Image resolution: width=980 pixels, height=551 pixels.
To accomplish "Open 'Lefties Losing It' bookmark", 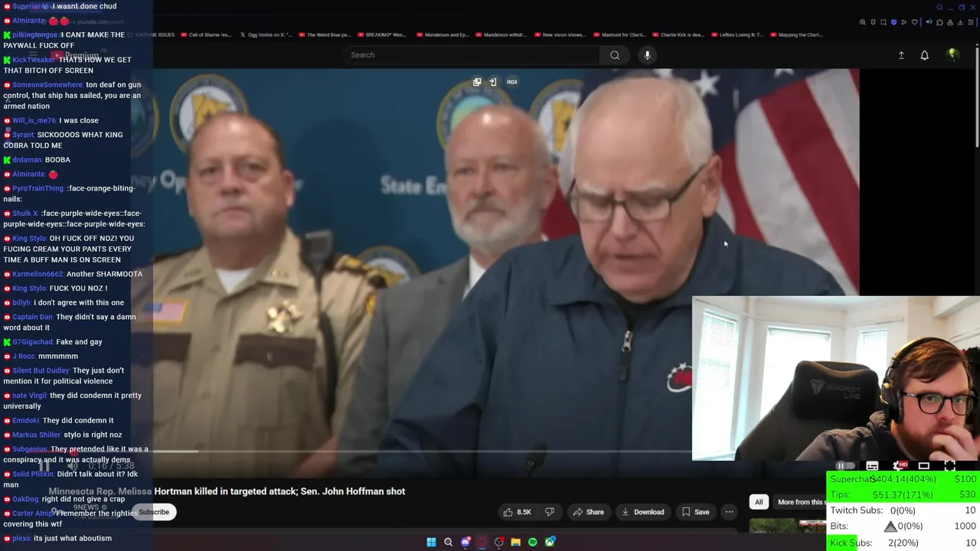I will click(x=737, y=34).
